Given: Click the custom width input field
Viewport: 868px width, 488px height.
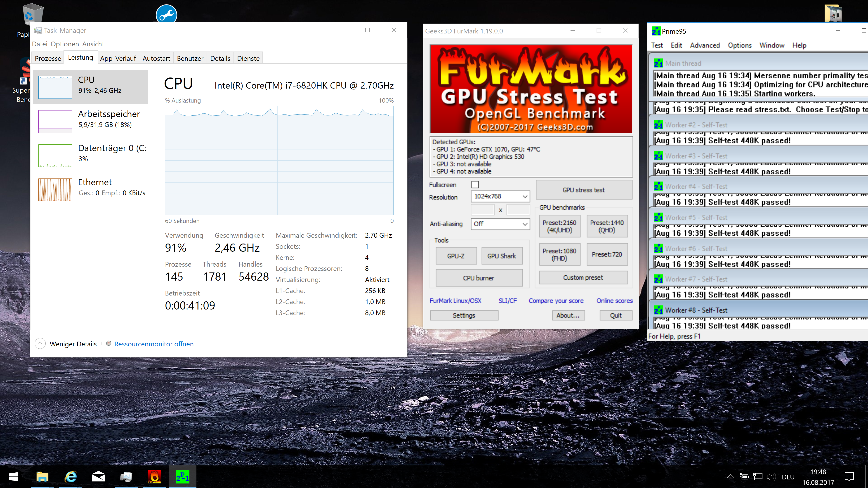Looking at the screenshot, I should pyautogui.click(x=483, y=210).
